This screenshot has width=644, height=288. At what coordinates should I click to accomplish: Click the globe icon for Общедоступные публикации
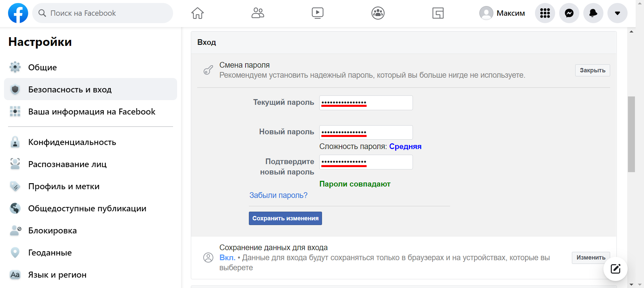tap(15, 208)
